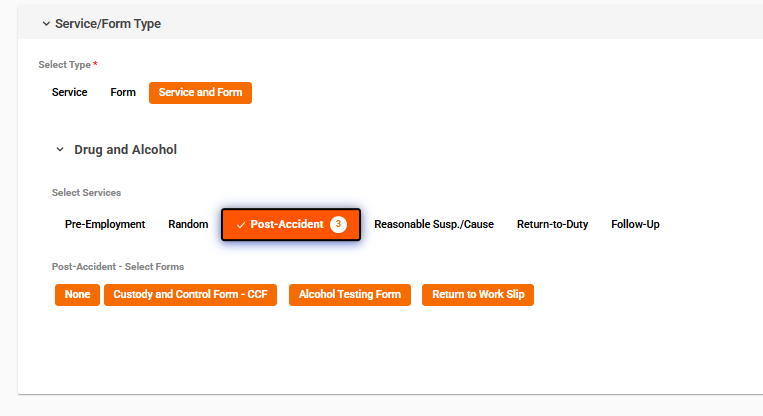Choose the Service and Form type
The height and width of the screenshot is (416, 763).
click(x=200, y=93)
